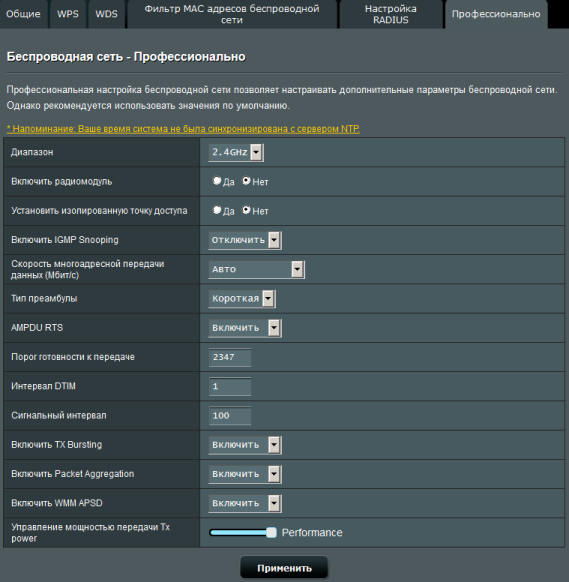Click the Тип преамбулы label
Image resolution: width=569 pixels, height=582 pixels.
(44, 298)
